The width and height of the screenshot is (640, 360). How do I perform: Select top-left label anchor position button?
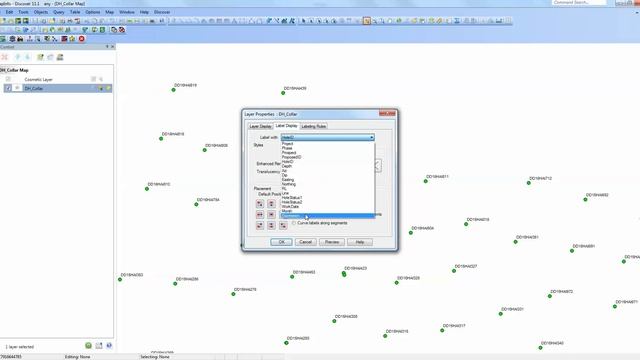click(260, 204)
